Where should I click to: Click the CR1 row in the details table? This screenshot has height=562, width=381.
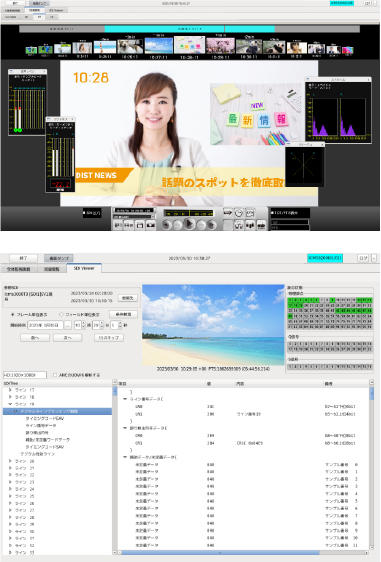click(x=243, y=443)
